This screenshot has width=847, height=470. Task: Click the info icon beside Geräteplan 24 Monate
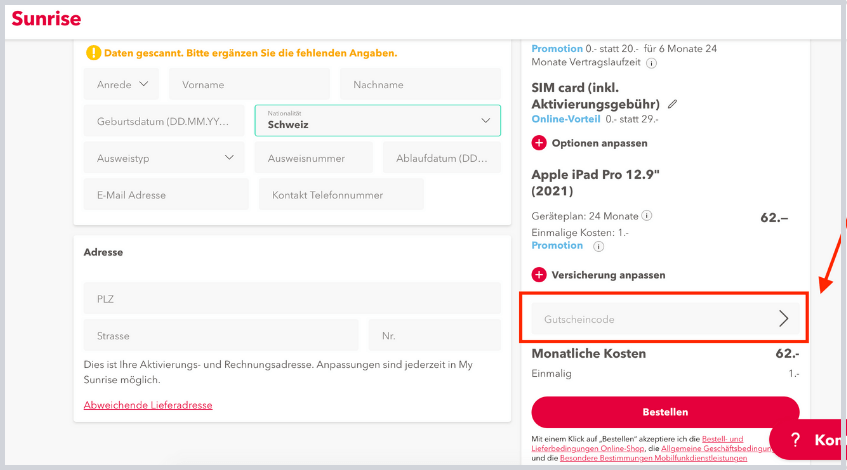[x=647, y=216]
